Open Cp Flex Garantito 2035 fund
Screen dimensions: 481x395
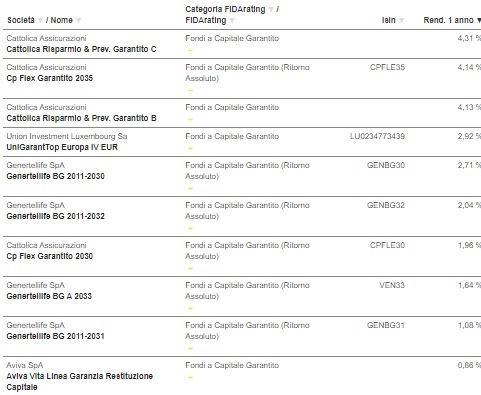(x=50, y=78)
